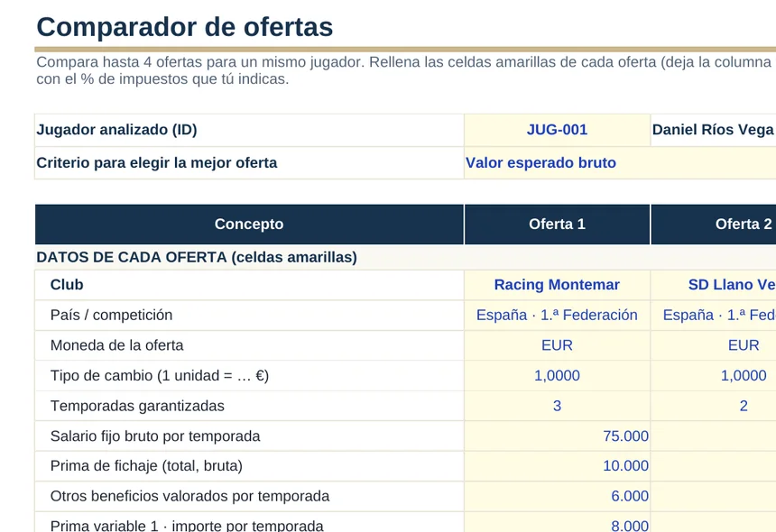Edit Oferta 1 guaranteed seasons value 3
Image resolution: width=776 pixels, height=532 pixels.
[557, 406]
